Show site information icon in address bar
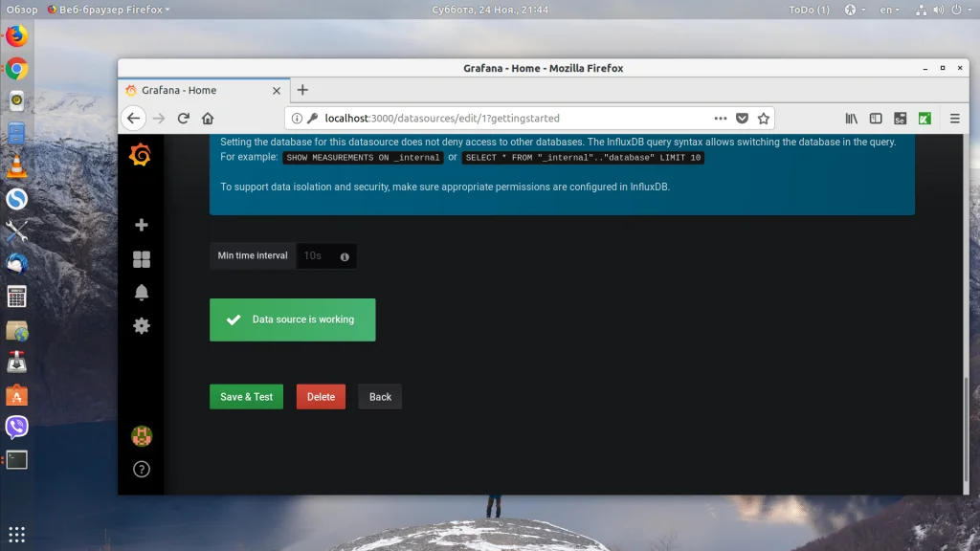Image resolution: width=980 pixels, height=551 pixels. point(297,118)
